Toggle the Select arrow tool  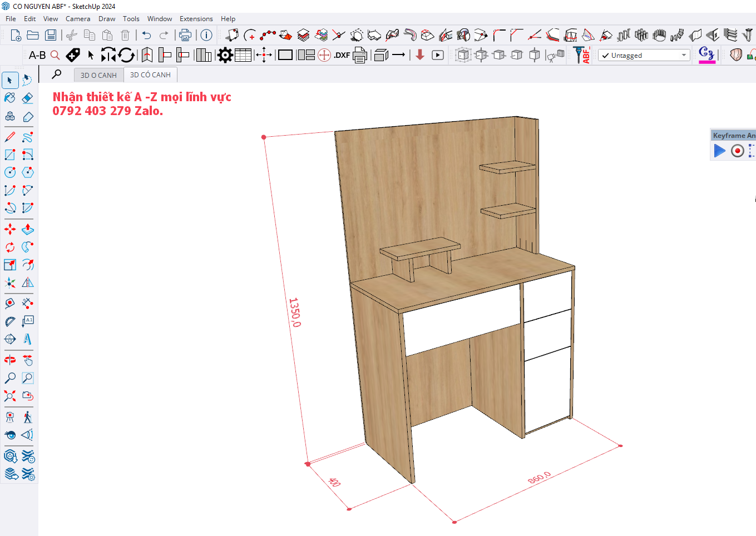coord(10,80)
